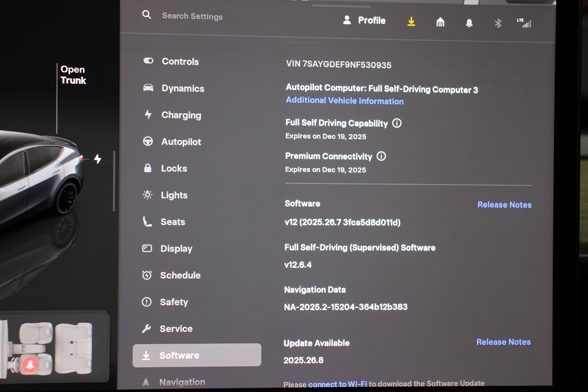Select Autopilot in the settings sidebar
Viewport: 588px width, 392px height.
tap(181, 142)
